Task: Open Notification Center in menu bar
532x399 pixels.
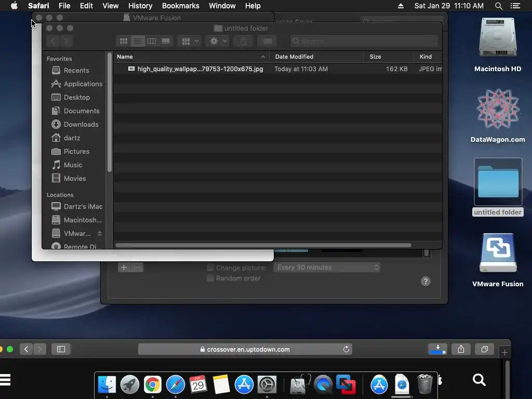Action: tap(515, 6)
